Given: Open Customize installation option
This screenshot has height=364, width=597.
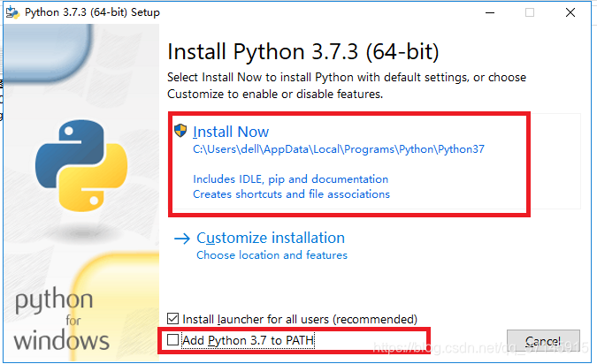Looking at the screenshot, I should (271, 239).
